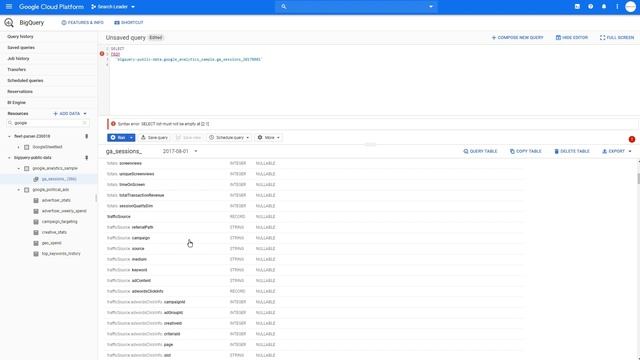Image resolution: width=640 pixels, height=360 pixels.
Task: Collapse the fleet-parser project tree node
Action: (9, 136)
